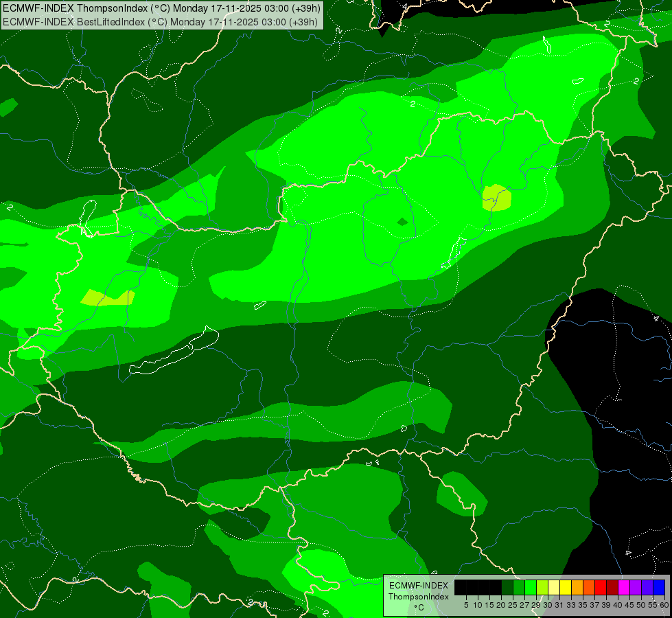Click the legend value '25'

pos(513,605)
